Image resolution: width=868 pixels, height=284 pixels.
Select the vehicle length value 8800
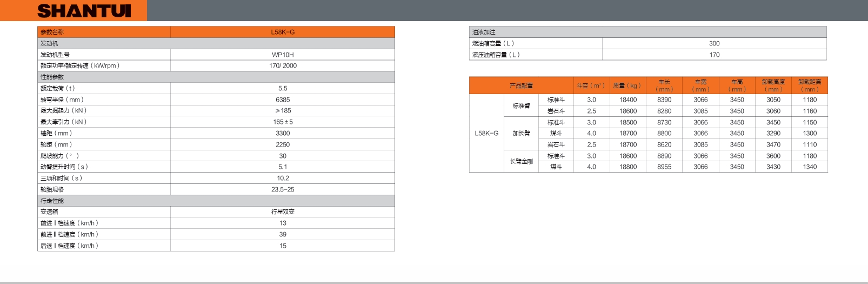point(664,133)
